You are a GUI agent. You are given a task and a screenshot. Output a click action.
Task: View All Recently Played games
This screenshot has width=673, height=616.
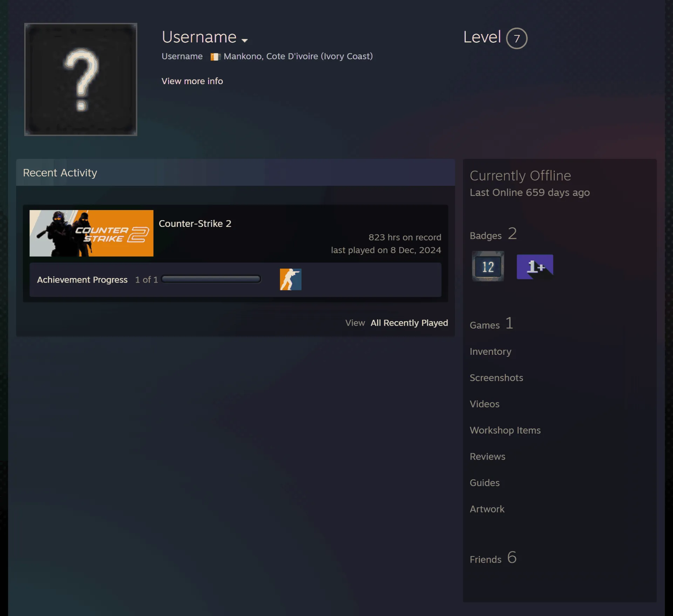pos(409,323)
